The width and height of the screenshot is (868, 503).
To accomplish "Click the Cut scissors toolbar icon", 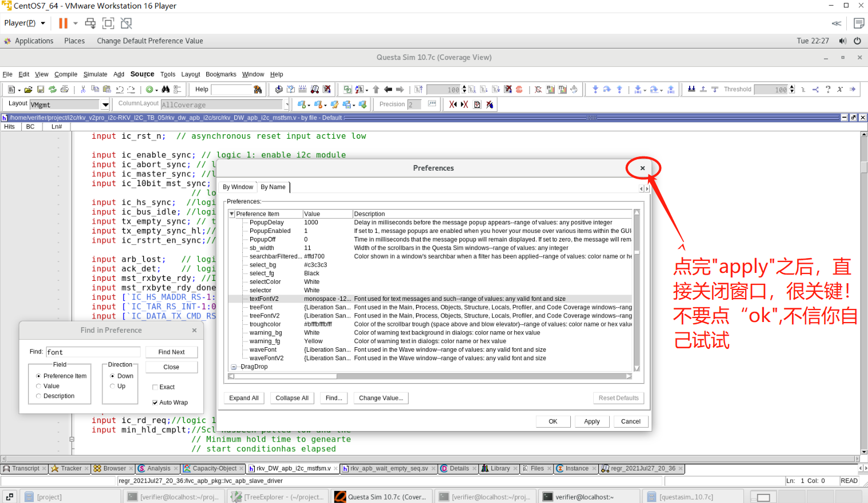I will (83, 90).
